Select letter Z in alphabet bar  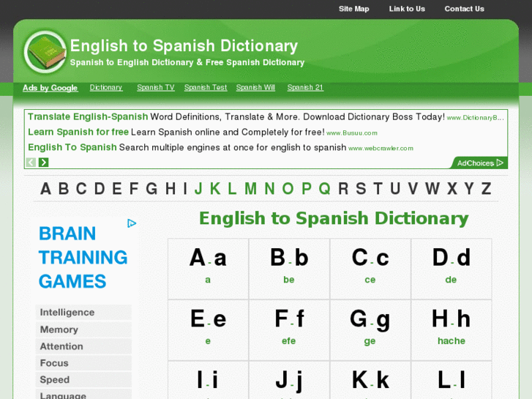[486, 188]
